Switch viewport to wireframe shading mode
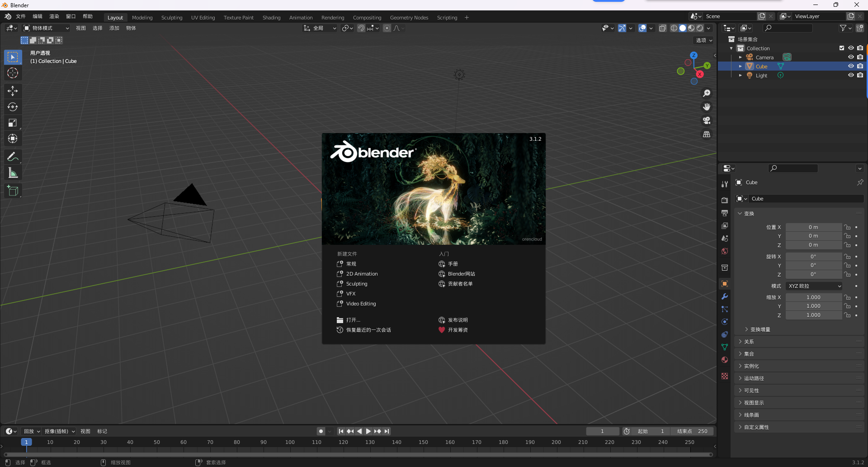Screen dimensions: 868x467 click(674, 28)
